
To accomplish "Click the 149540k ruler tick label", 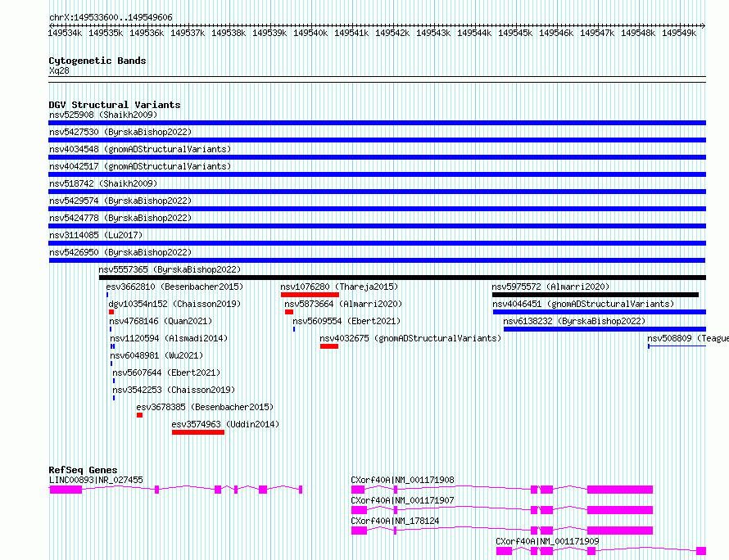I will 310,33.
